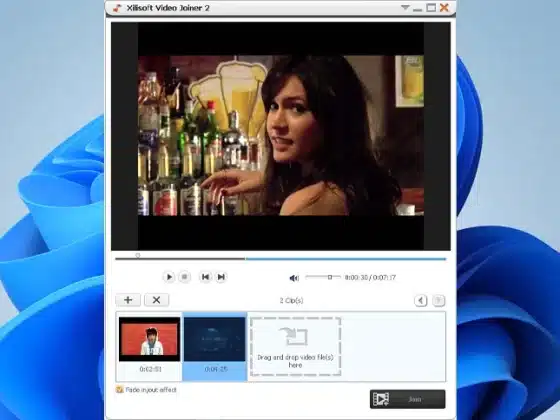Click the volume slider track

tap(323, 277)
